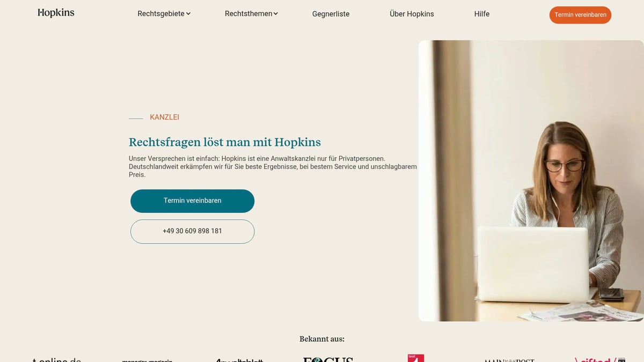The height and width of the screenshot is (362, 644).
Task: Expand the Rechtsgebiete dropdown chevron
Action: [188, 14]
